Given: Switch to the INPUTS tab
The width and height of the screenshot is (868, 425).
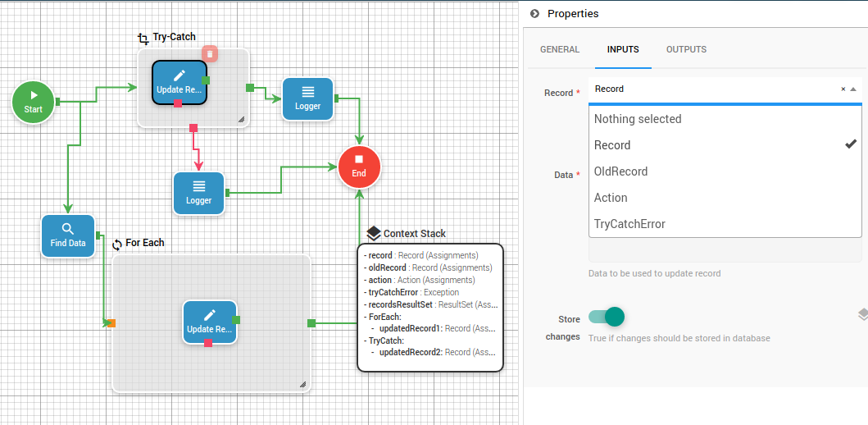Looking at the screenshot, I should coord(623,49).
